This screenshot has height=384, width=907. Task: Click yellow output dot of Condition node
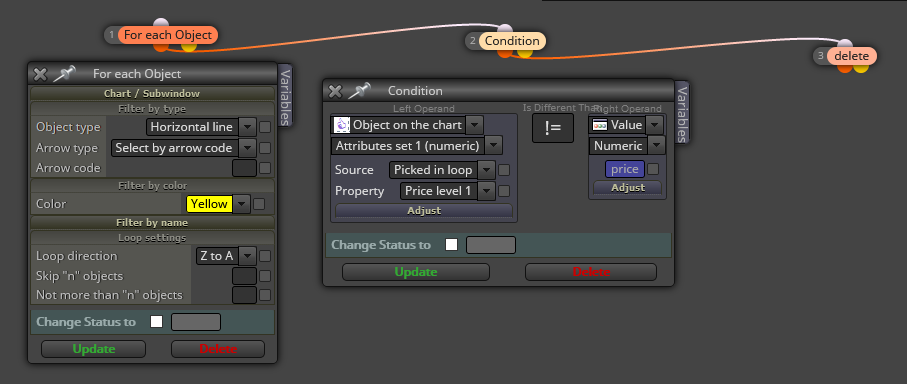pos(525,53)
